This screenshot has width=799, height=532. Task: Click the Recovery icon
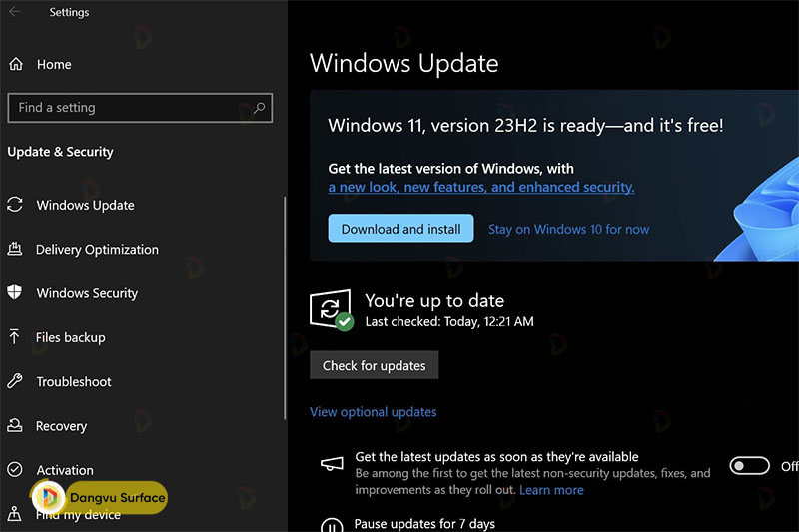coord(15,425)
